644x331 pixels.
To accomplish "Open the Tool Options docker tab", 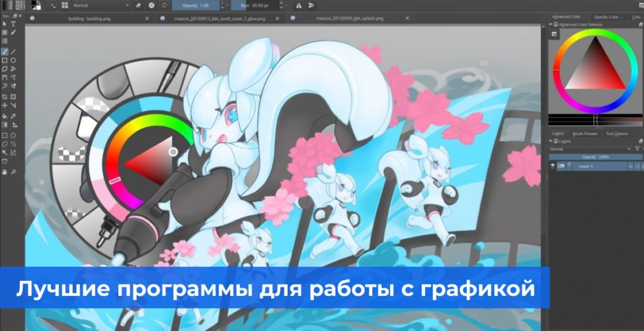I will tap(617, 133).
